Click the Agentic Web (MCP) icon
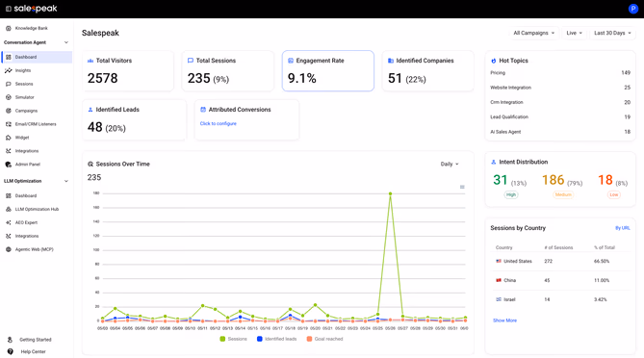 [x=9, y=249]
